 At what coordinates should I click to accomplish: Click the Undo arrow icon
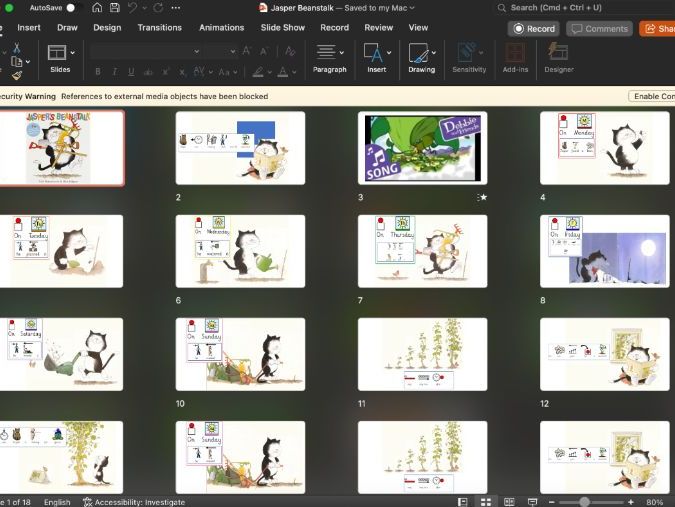133,8
